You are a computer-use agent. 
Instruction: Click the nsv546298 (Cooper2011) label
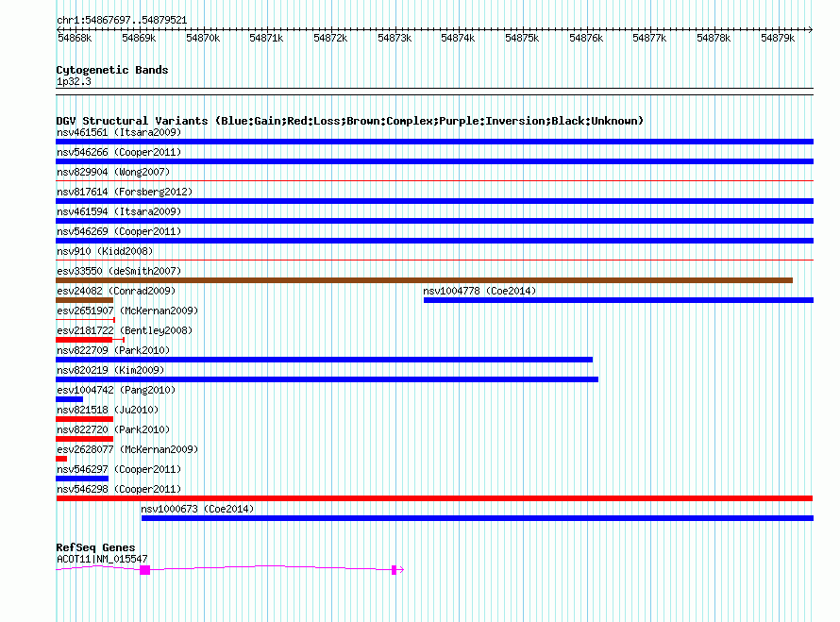click(119, 489)
